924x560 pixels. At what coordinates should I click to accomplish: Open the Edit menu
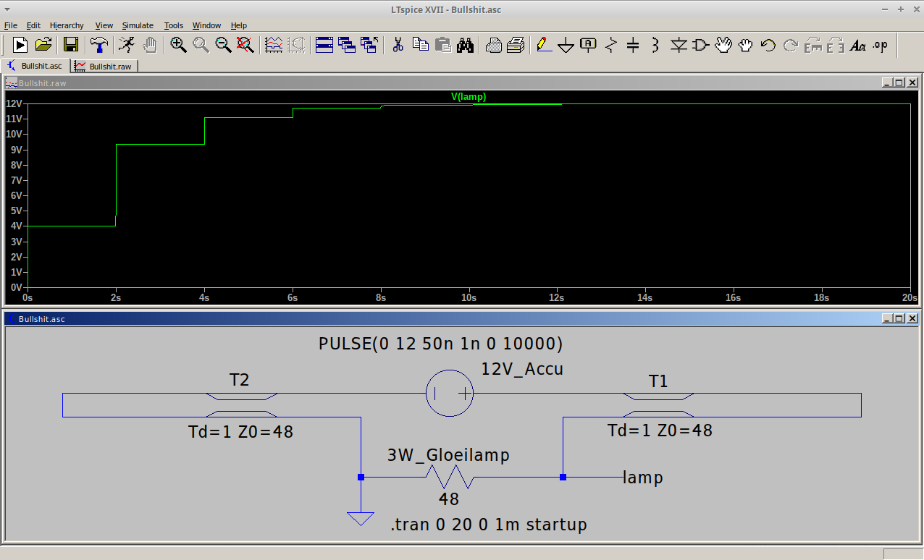click(33, 25)
